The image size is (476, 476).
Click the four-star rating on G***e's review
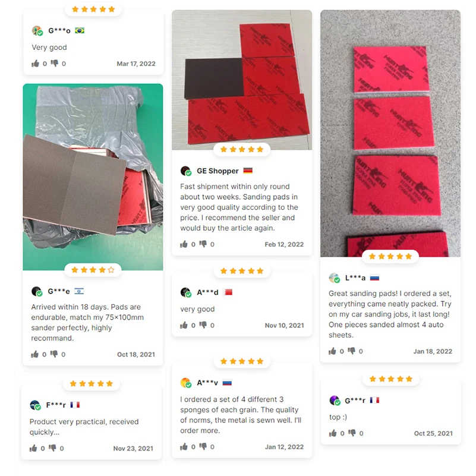tap(93, 270)
